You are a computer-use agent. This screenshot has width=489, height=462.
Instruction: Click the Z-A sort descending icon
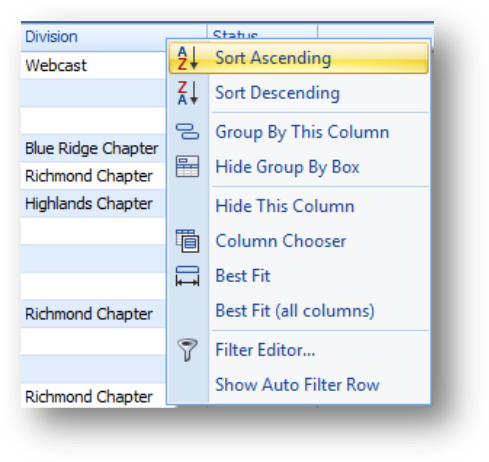188,93
